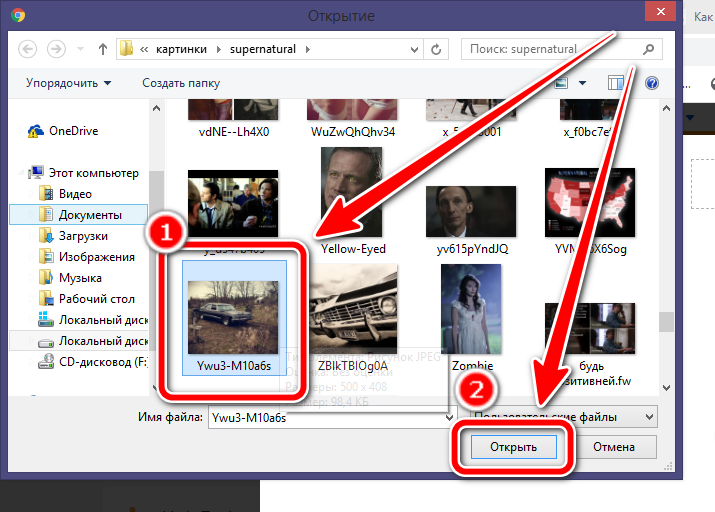This screenshot has width=715, height=512.
Task: Click the Back navigation arrow
Action: pyautogui.click(x=27, y=49)
